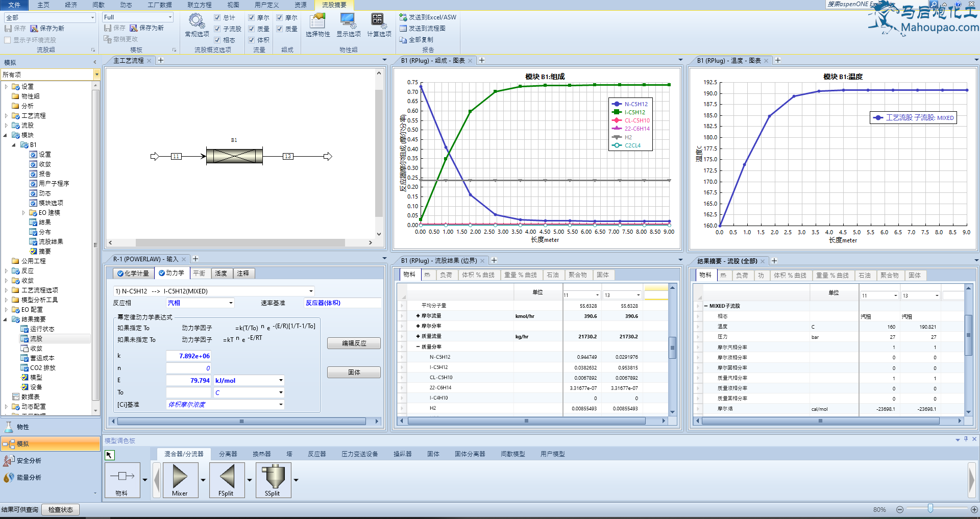Click 撤销更改 undo changes
Image resolution: width=980 pixels, height=519 pixels.
121,39
